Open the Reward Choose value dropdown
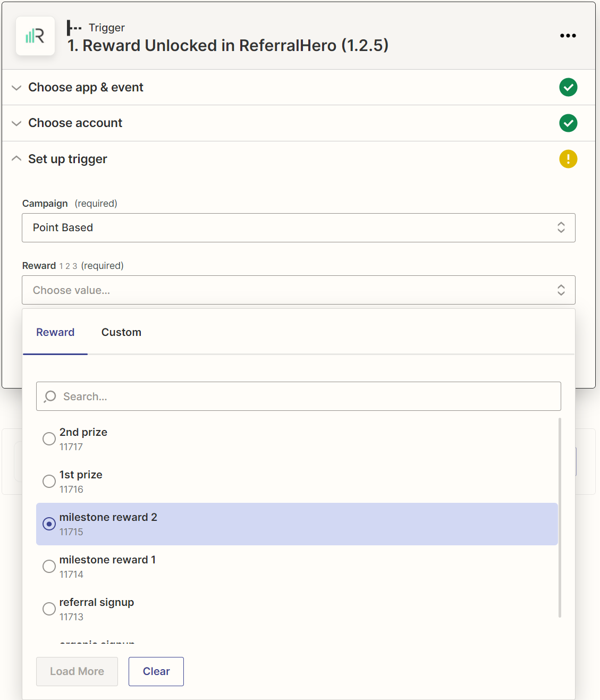 tap(298, 290)
